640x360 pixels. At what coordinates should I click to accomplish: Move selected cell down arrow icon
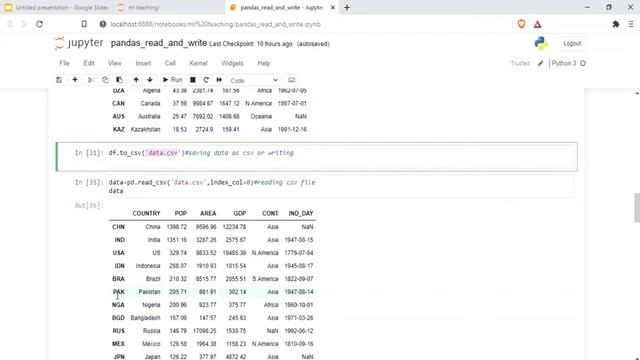pos(150,80)
